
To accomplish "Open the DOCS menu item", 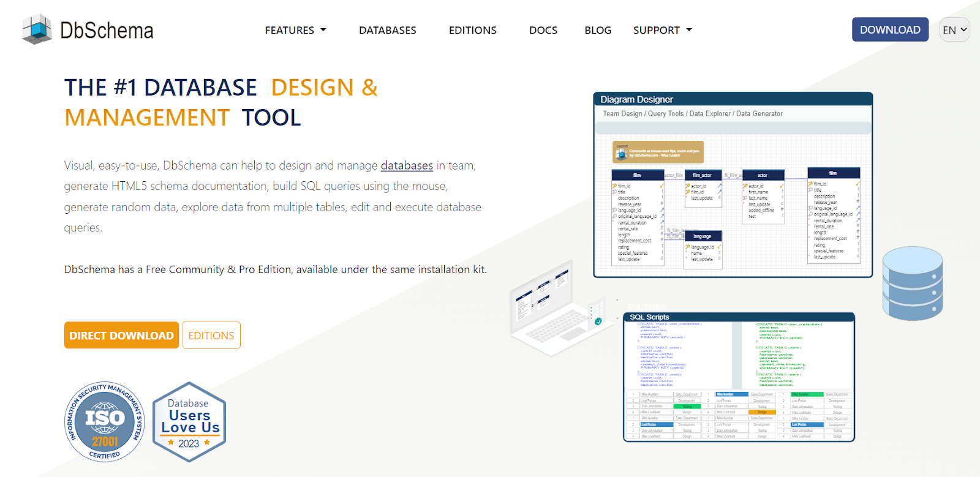I will pos(543,30).
